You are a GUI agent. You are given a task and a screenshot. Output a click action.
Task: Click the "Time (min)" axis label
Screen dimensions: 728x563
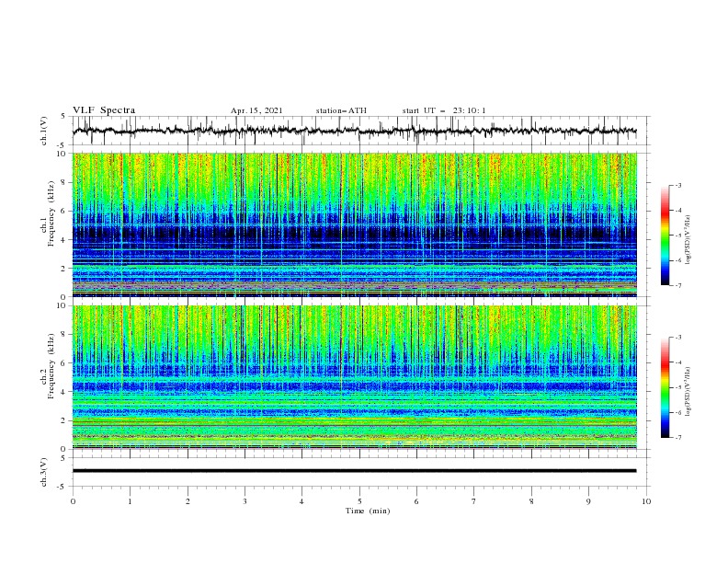[368, 511]
